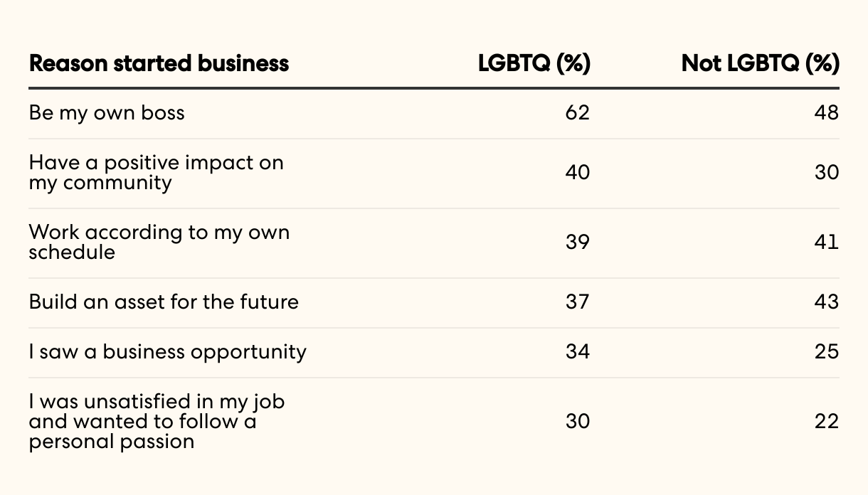Select LGBTQ value 37 for building an asset
Screen dimensions: 868x495
[x=577, y=302]
